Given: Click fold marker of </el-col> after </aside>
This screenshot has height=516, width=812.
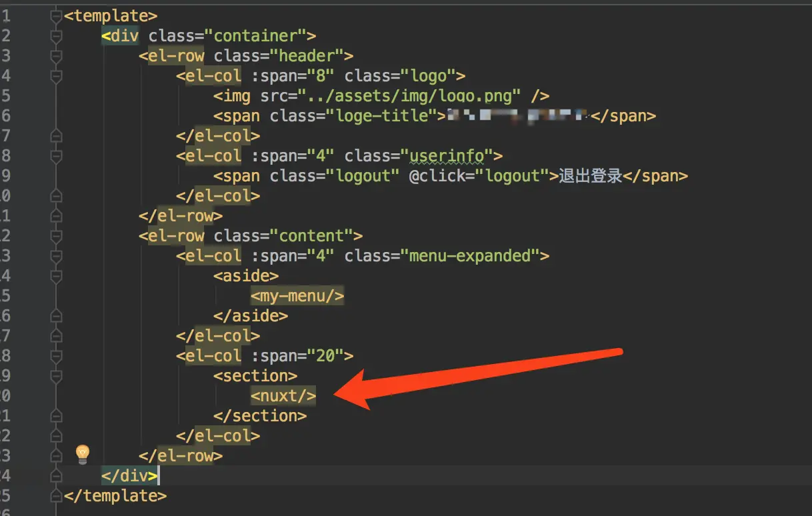Looking at the screenshot, I should (x=56, y=336).
